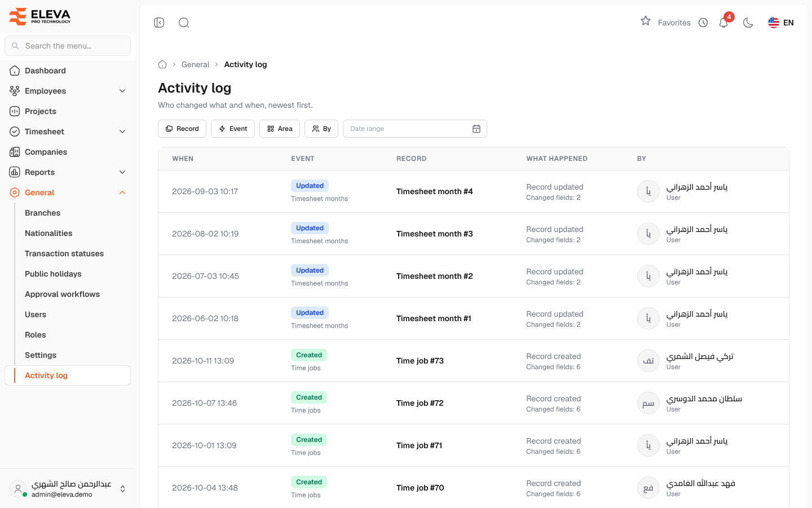Open the Dashboard menu item
Viewport: 812px width, 508px height.
[x=68, y=71]
